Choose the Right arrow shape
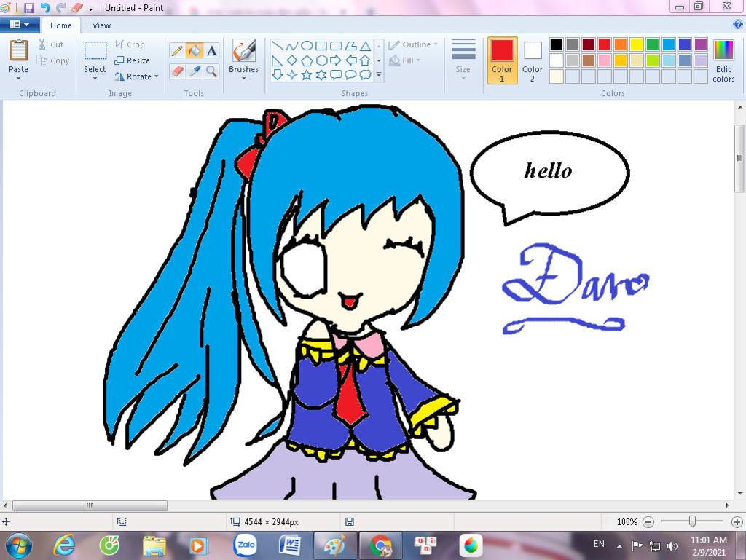Image resolution: width=746 pixels, height=560 pixels. pos(336,60)
